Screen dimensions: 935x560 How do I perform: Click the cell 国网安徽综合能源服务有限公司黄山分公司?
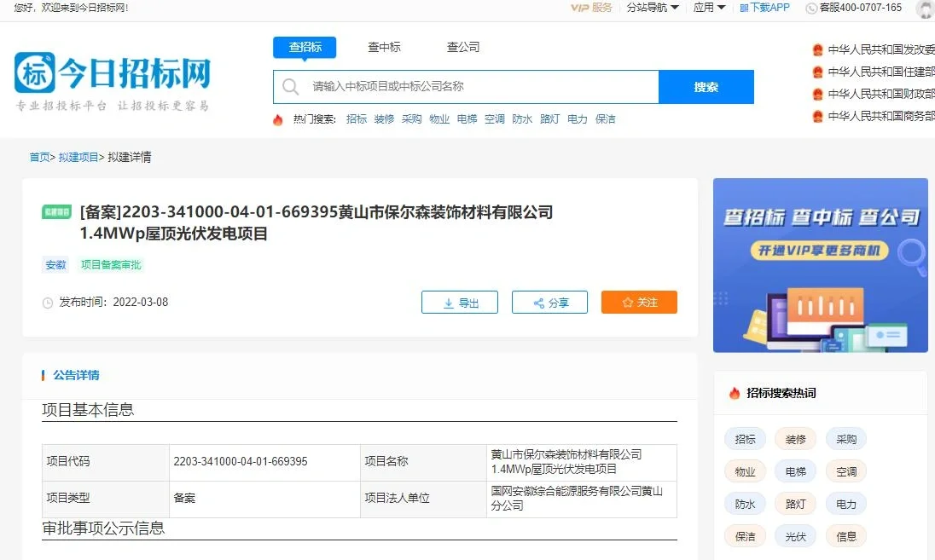(x=582, y=499)
